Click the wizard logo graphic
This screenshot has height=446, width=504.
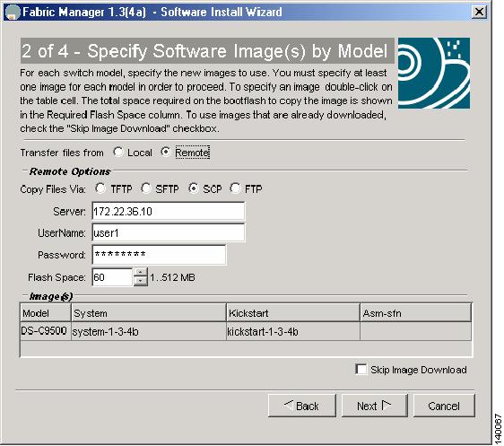[x=434, y=73]
